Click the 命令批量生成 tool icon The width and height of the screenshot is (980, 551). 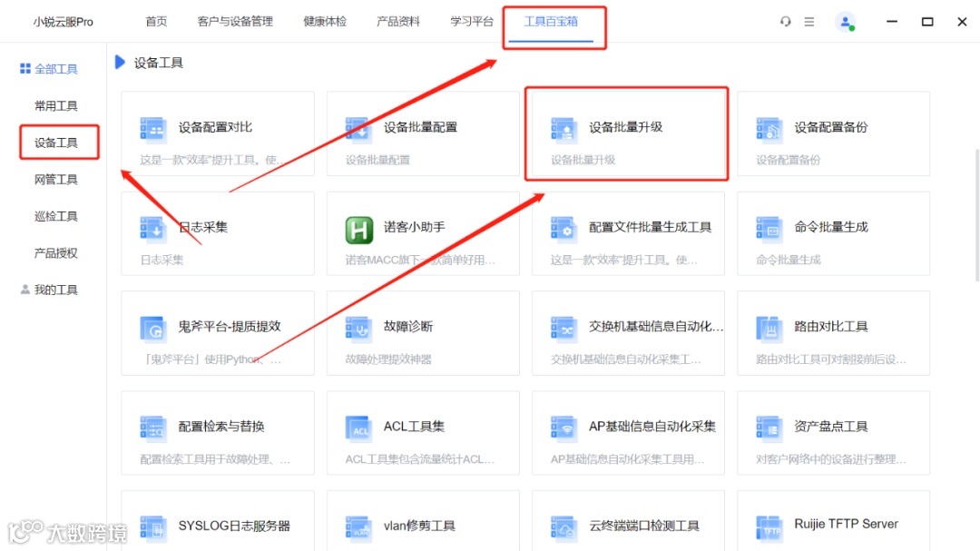[769, 229]
